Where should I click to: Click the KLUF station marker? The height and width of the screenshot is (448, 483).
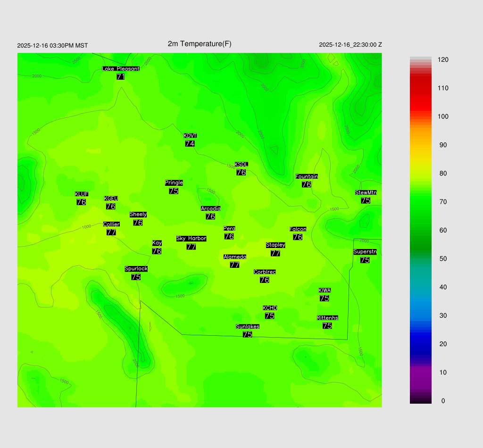pyautogui.click(x=81, y=199)
